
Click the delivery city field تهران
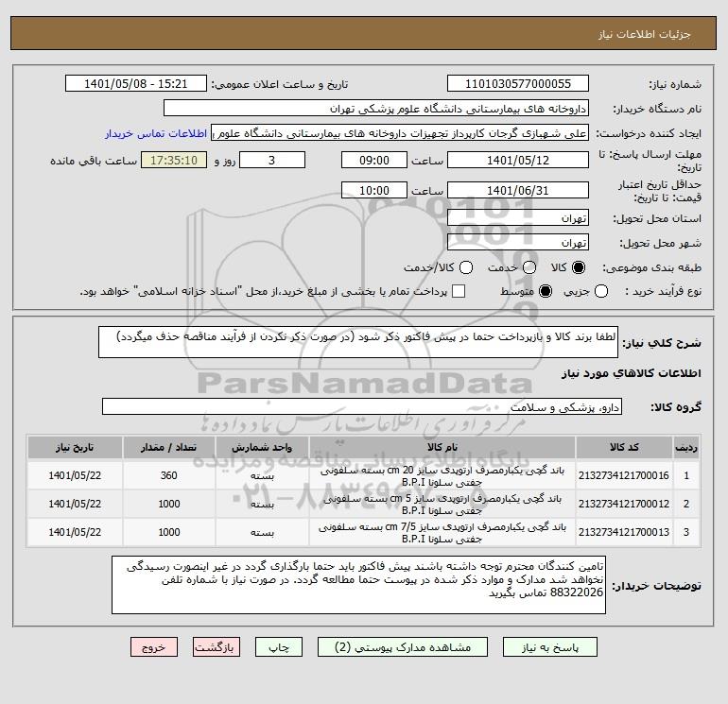point(518,242)
